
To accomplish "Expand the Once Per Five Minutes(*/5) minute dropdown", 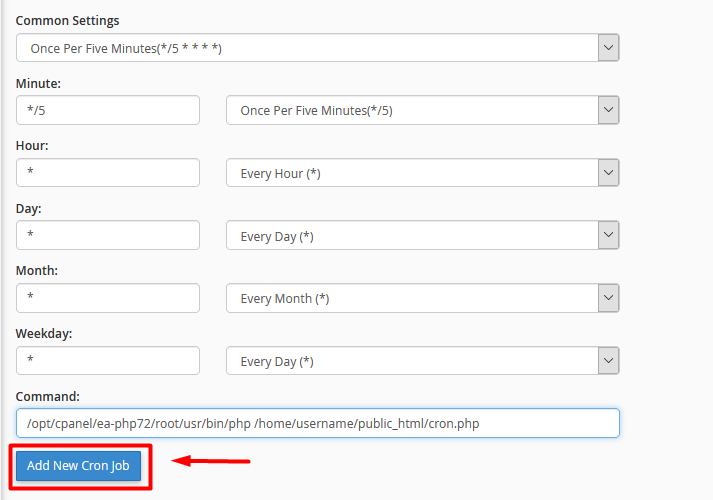I will (422, 111).
